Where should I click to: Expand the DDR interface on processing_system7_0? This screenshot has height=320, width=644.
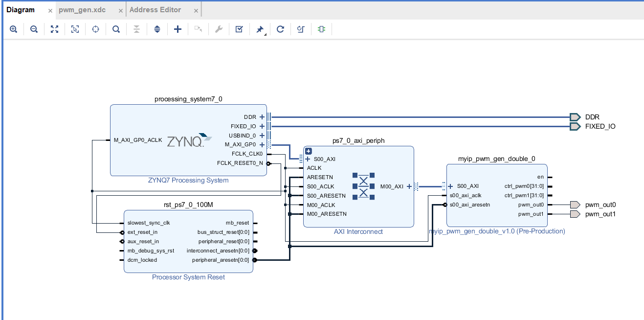(x=262, y=117)
